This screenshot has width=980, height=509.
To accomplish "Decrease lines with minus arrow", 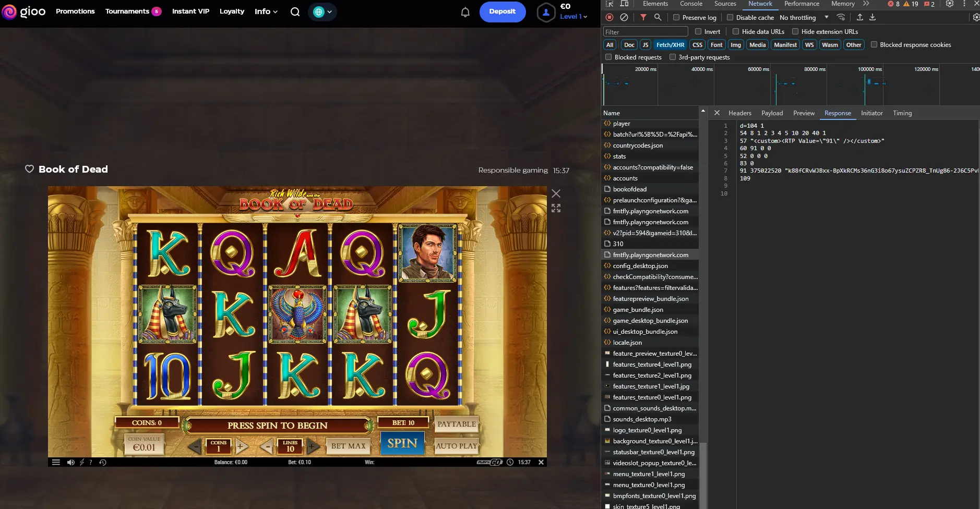I will click(266, 446).
